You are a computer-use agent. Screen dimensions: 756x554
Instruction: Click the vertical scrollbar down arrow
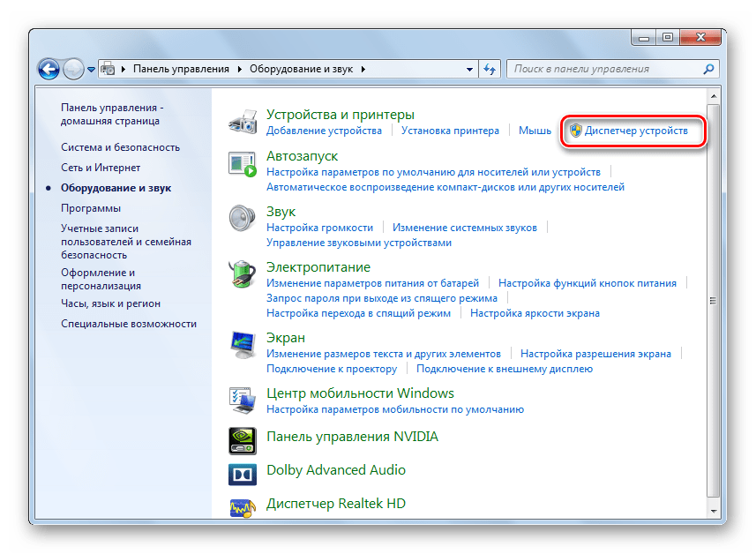coord(714,511)
